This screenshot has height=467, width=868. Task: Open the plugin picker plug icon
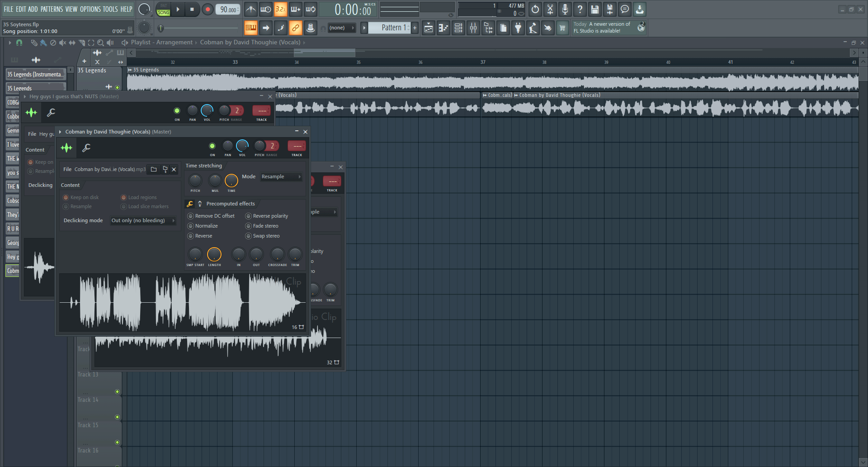pyautogui.click(x=518, y=28)
